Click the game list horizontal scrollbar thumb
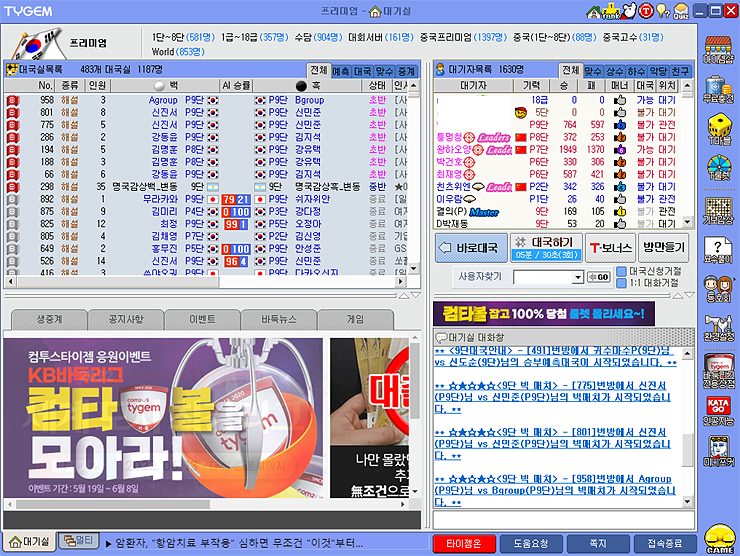 click(x=118, y=282)
